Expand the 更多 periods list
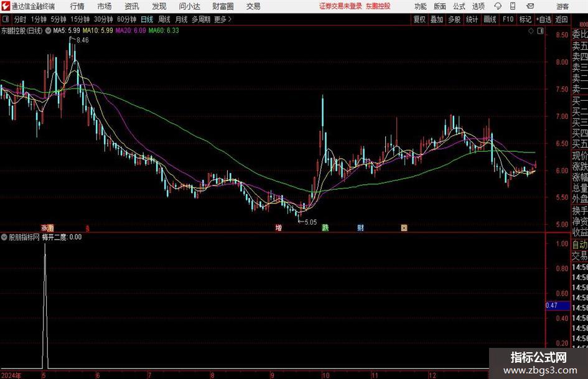The height and width of the screenshot is (379, 588). pyautogui.click(x=223, y=19)
